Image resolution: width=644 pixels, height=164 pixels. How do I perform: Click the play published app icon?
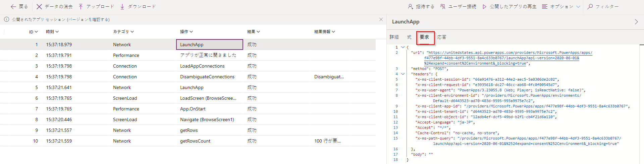pyautogui.click(x=484, y=7)
